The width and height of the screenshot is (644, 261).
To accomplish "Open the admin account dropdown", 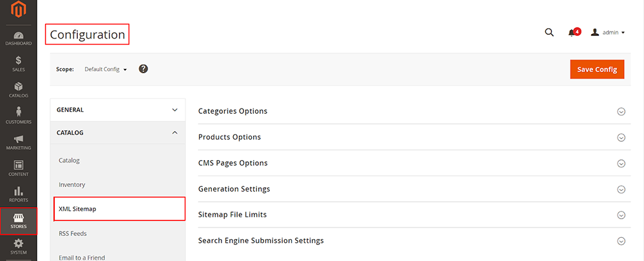I will click(608, 32).
